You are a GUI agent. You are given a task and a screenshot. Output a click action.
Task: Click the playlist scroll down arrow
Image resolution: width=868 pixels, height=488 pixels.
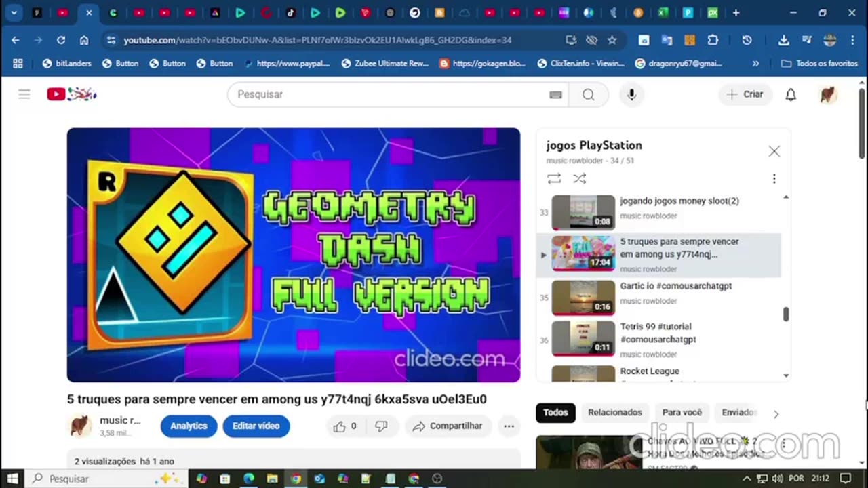click(786, 375)
